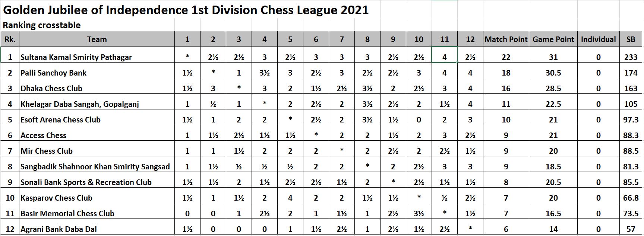Select the 'Team' column header
The image size is (644, 236).
pos(97,39)
